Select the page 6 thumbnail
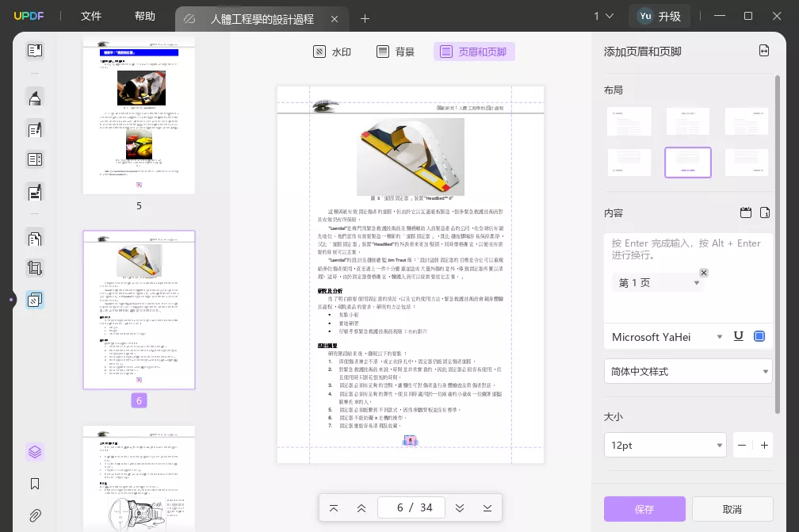Image resolution: width=799 pixels, height=532 pixels. pos(140,310)
